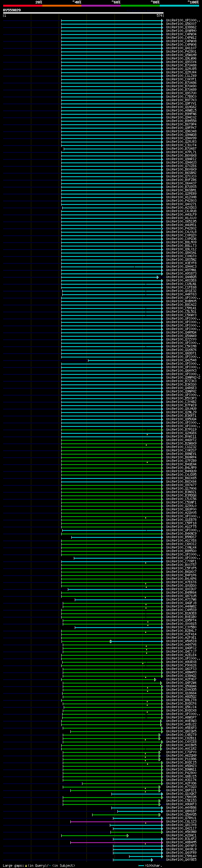Click the UniRef100_C0KYF1 label
202x868 pixels.
coord(181,79)
